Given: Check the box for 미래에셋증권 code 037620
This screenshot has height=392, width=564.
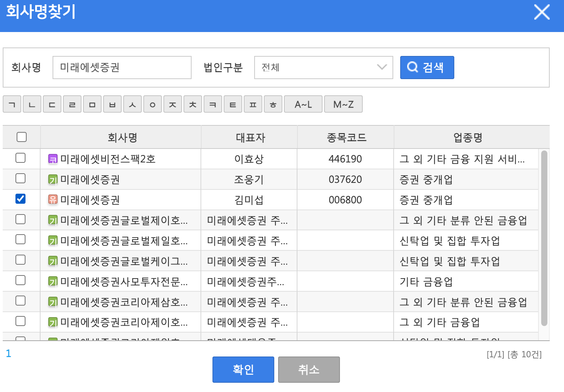Looking at the screenshot, I should click(x=20, y=178).
